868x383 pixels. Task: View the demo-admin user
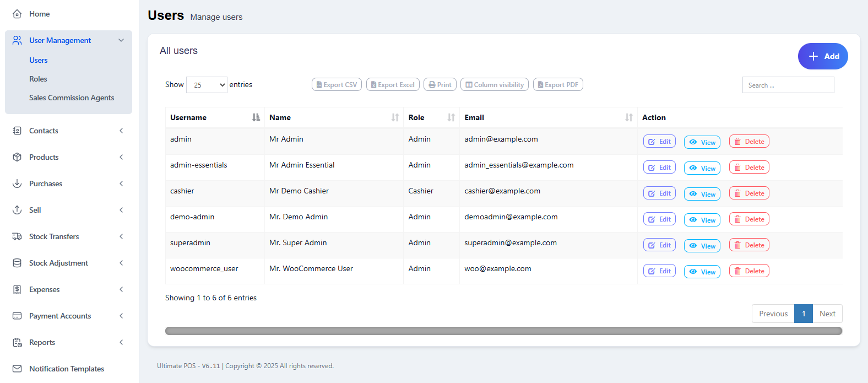coord(702,220)
